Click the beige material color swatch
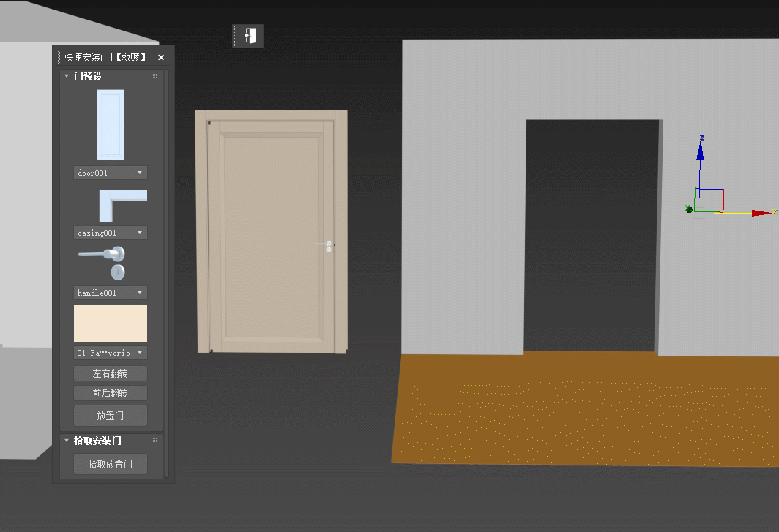Image resolution: width=779 pixels, height=532 pixels. (111, 323)
